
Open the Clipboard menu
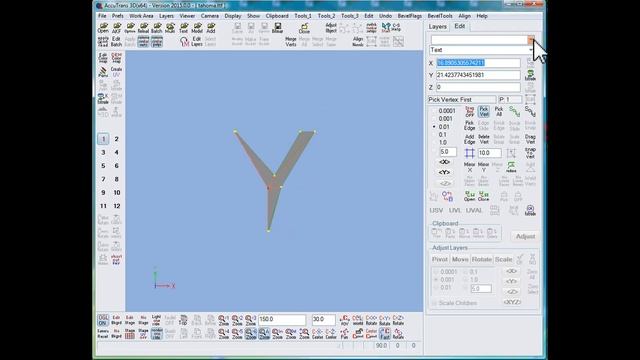(277, 16)
